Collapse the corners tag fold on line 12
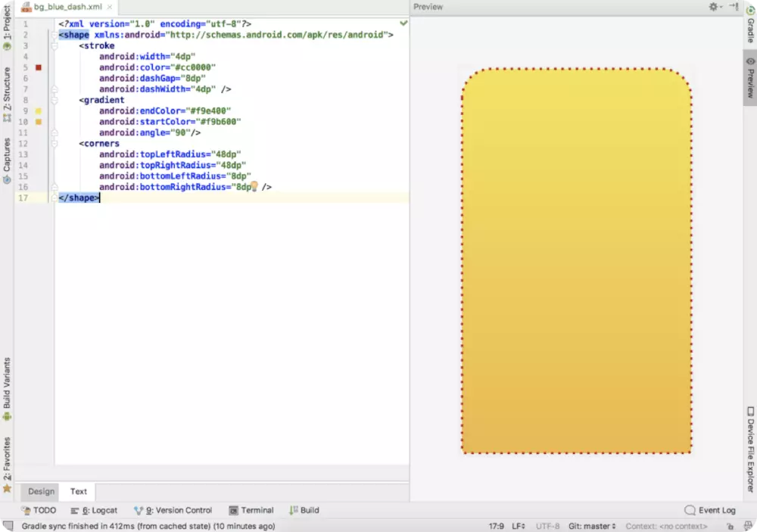This screenshot has width=757, height=532. (55, 144)
